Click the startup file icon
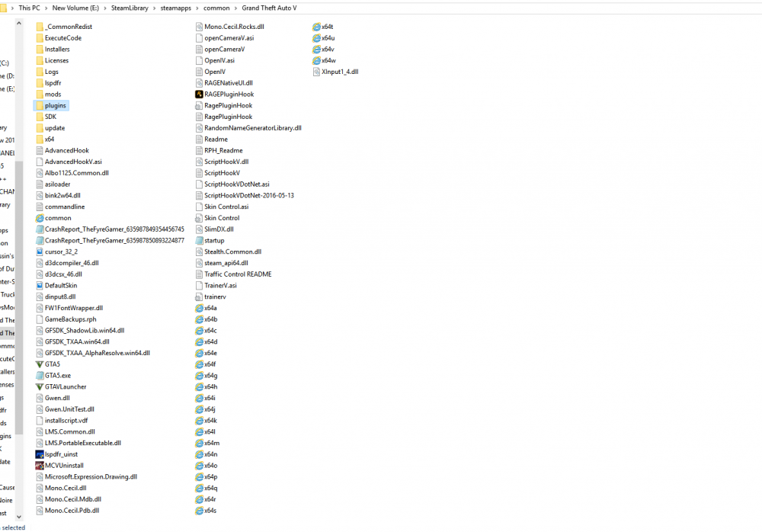 pyautogui.click(x=199, y=241)
